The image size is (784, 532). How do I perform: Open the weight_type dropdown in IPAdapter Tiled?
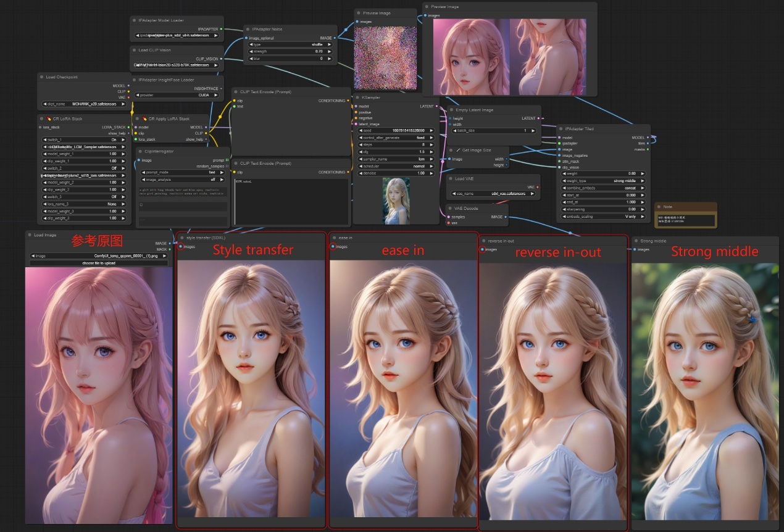[x=602, y=180]
